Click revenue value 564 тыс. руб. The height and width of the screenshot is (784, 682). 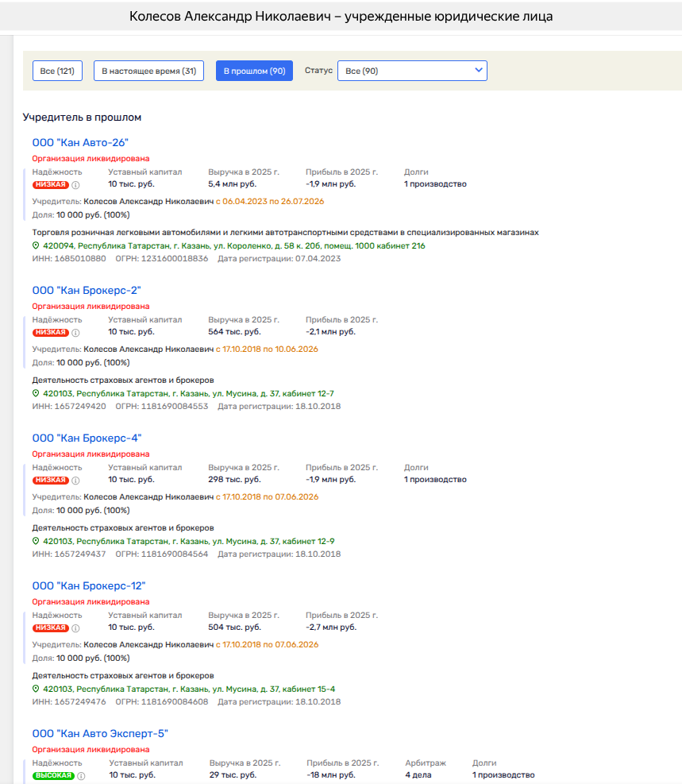[x=234, y=332]
